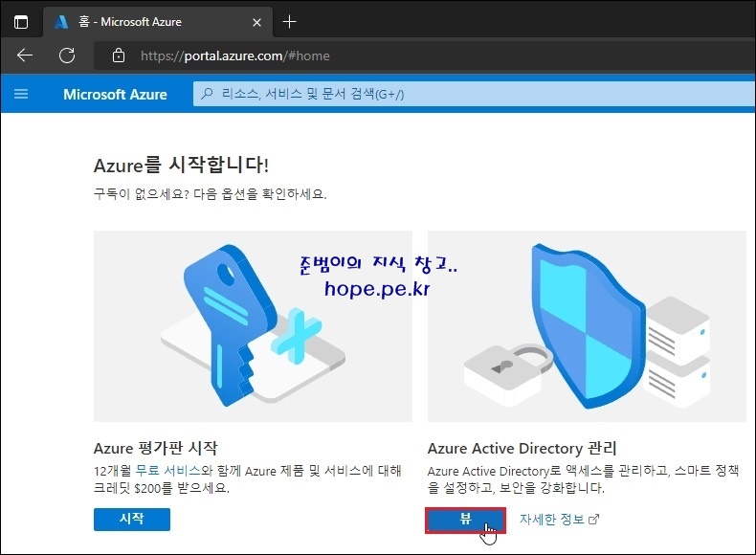
Task: Select the 홈 - Microsoft Azure tab
Action: tap(158, 22)
